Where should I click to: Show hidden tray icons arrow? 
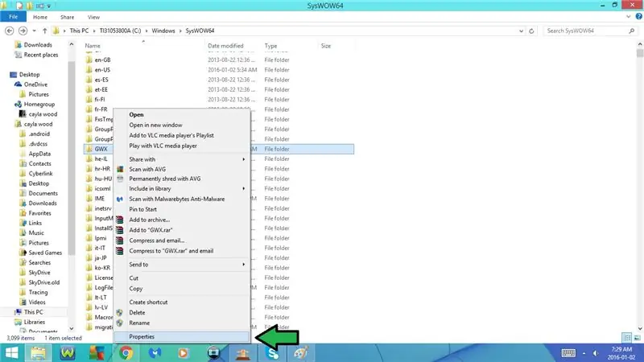pyautogui.click(x=584, y=353)
